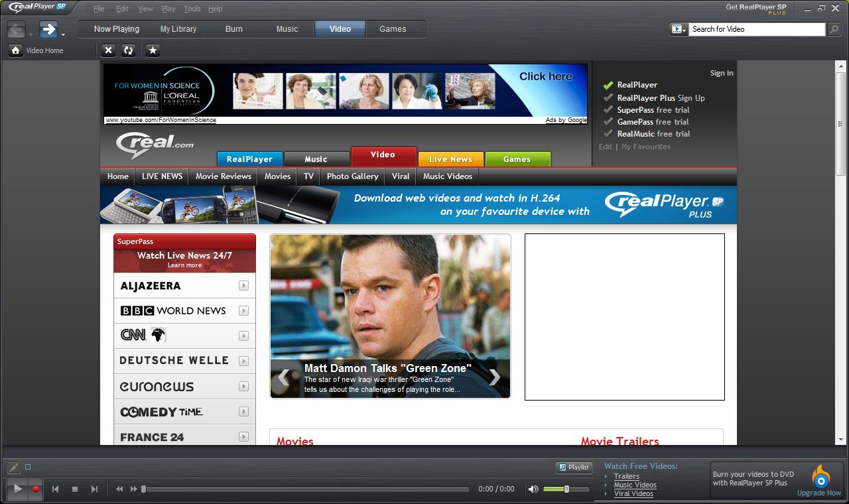Go forward with the right arrow button
Viewport: 849px width, 504px height.
coord(48,29)
